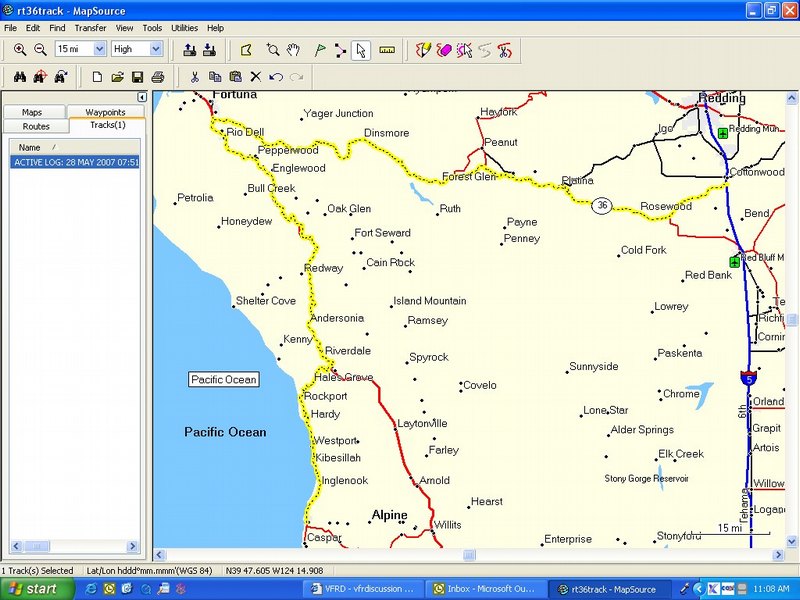The image size is (800, 600).
Task: Click Send To Device icon
Action: [209, 49]
